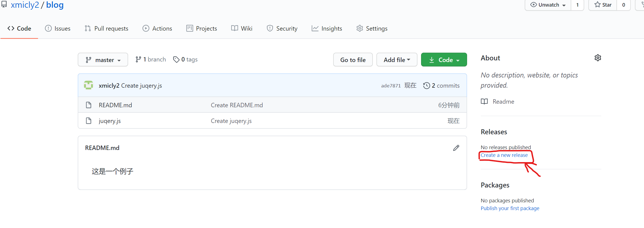Click the Projects board icon
The height and width of the screenshot is (228, 644).
(190, 28)
